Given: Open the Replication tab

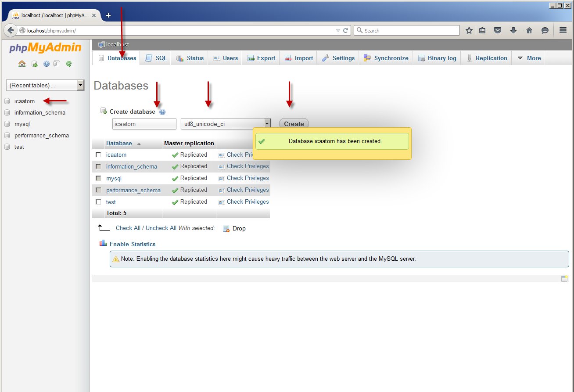Looking at the screenshot, I should coord(486,58).
